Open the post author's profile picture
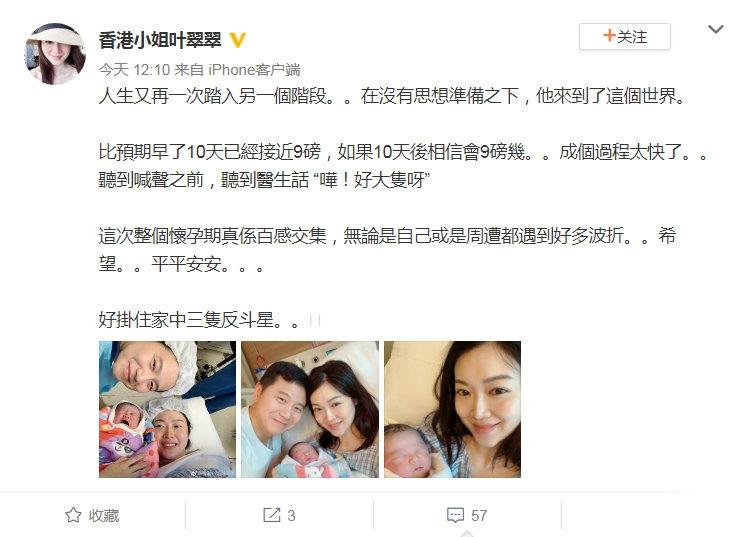This screenshot has width=747, height=537. [55, 54]
